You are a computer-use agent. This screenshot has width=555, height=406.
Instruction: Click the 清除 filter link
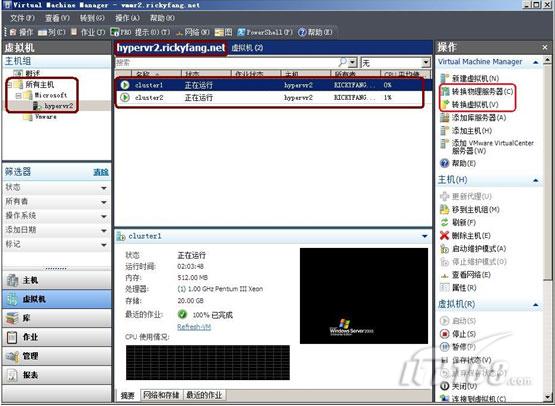tap(101, 172)
